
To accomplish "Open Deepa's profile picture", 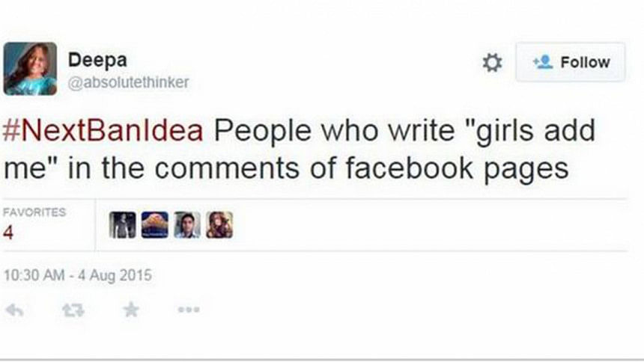I will point(30,68).
